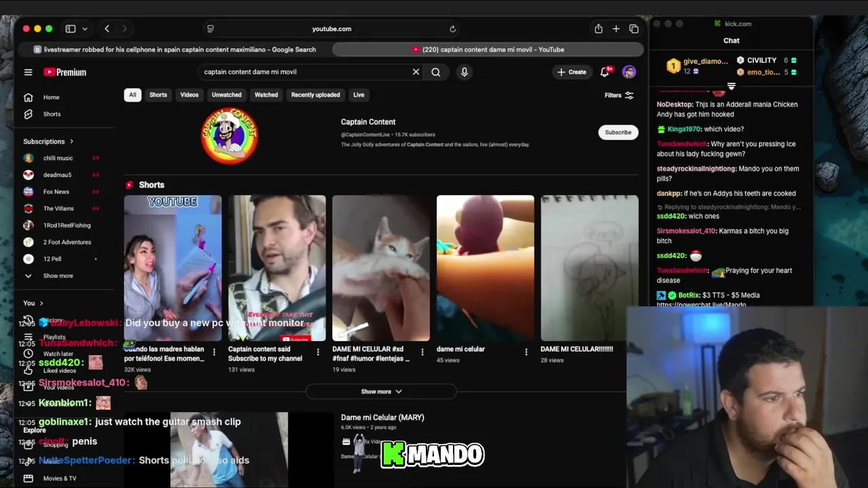Select the Unwatched filter chip
The image size is (868, 488).
(226, 95)
